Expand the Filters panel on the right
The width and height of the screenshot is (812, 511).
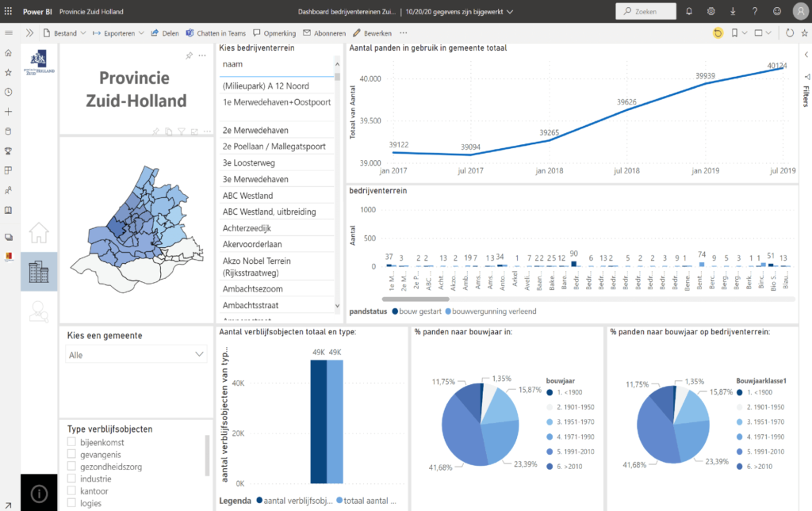[805, 54]
